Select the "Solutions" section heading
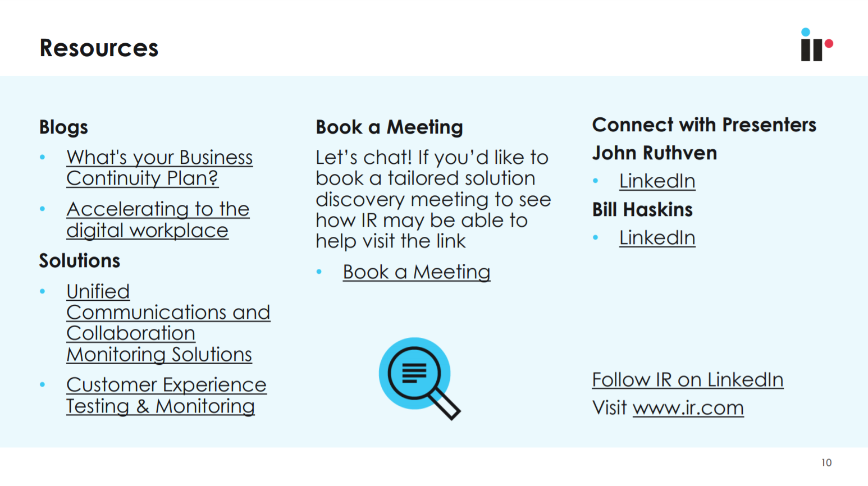 point(80,261)
